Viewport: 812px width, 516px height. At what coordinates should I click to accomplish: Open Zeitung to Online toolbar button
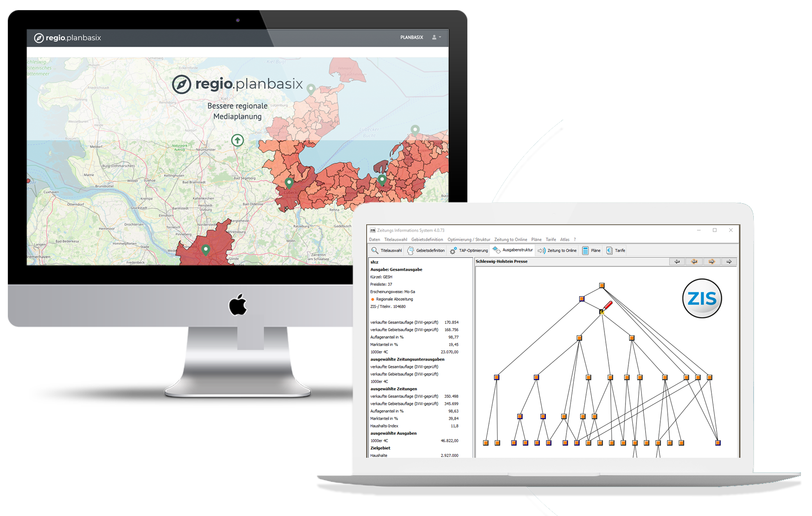542,250
